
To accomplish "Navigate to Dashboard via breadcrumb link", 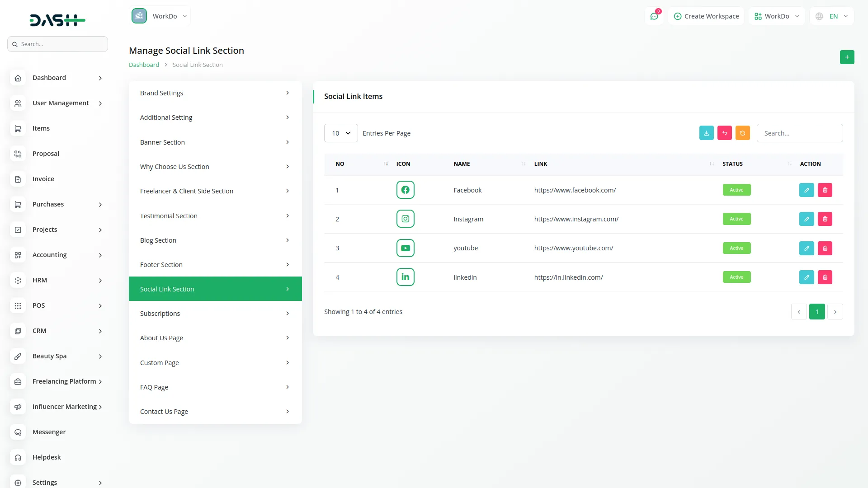I will pyautogui.click(x=144, y=65).
